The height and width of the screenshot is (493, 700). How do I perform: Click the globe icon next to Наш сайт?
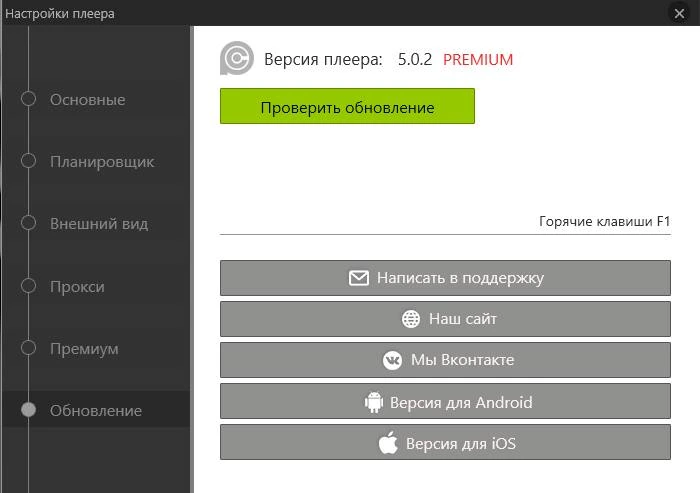click(x=411, y=319)
